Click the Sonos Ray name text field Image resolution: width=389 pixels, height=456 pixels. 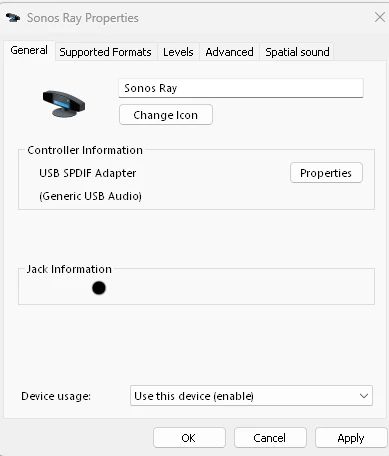tap(241, 88)
